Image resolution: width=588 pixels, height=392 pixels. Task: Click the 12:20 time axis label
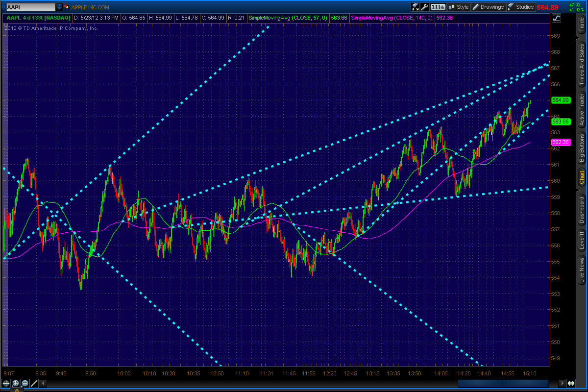coord(329,374)
